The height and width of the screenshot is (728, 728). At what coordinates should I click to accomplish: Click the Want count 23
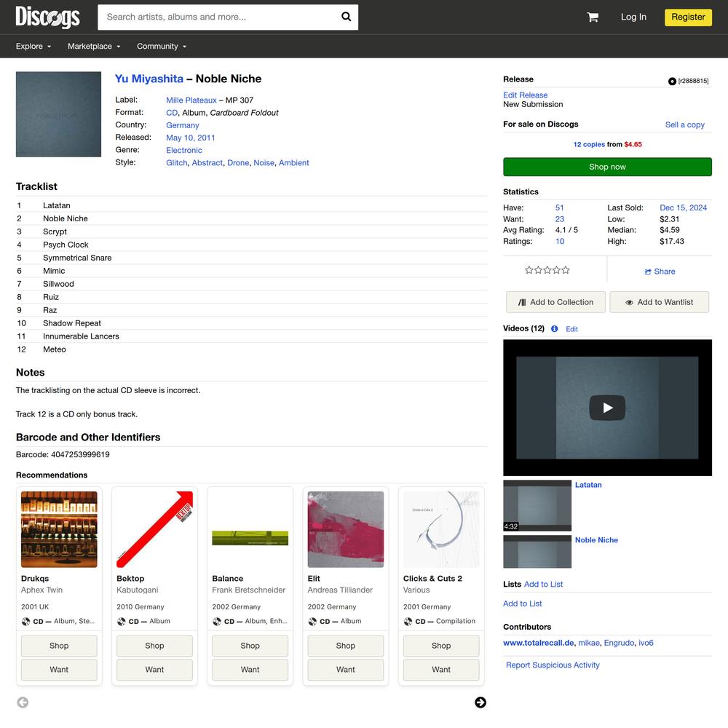click(559, 219)
